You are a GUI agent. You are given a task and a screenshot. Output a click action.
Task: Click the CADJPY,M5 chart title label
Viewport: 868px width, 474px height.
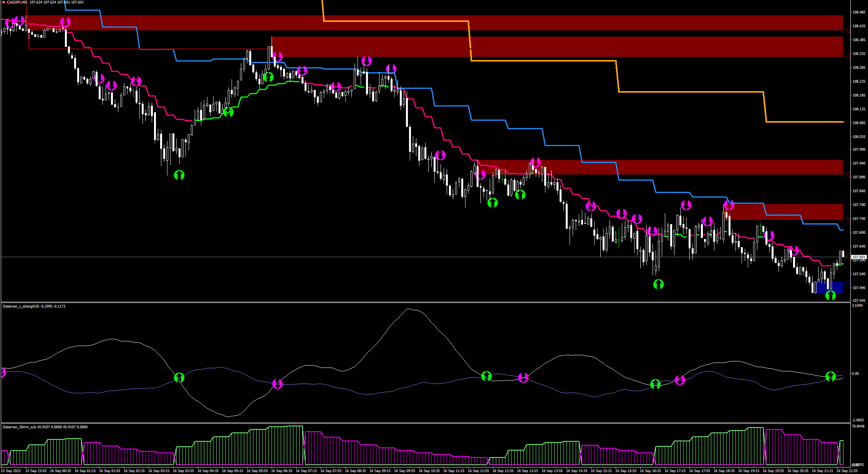click(17, 2)
